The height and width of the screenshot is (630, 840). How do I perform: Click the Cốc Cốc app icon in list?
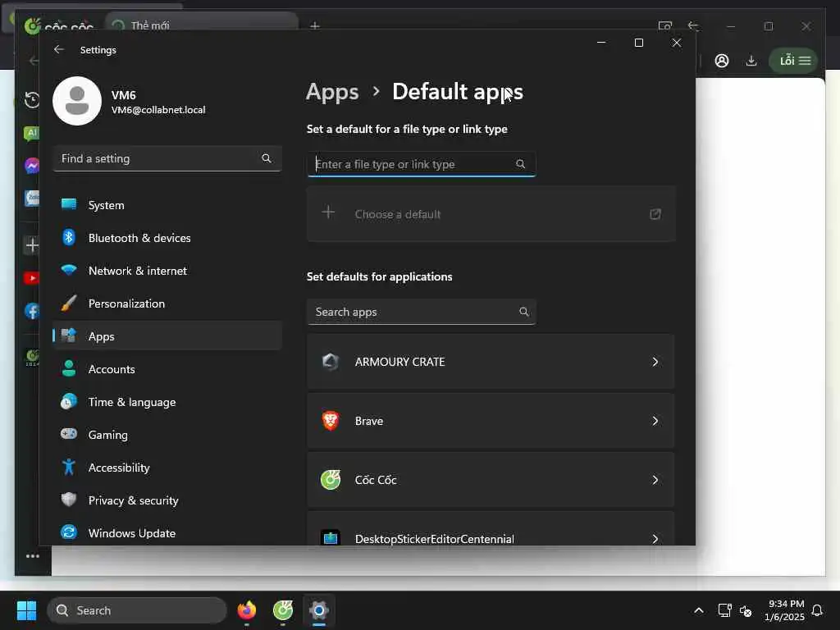tap(331, 479)
